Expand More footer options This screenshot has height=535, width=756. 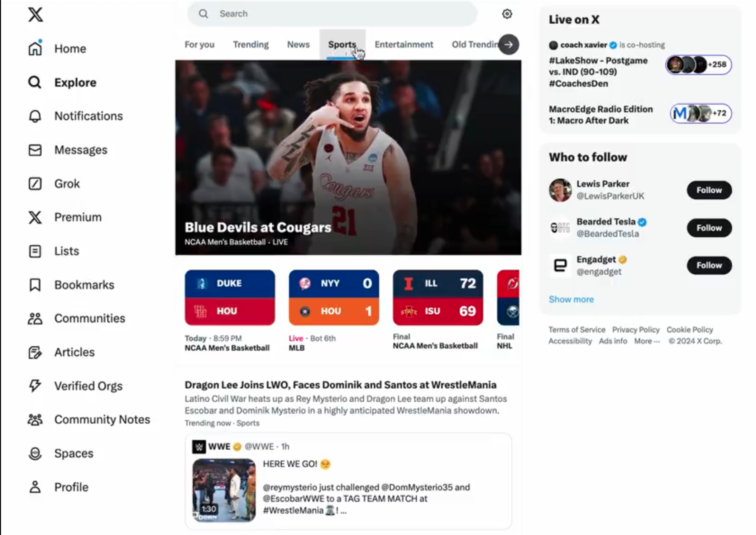pyautogui.click(x=647, y=341)
